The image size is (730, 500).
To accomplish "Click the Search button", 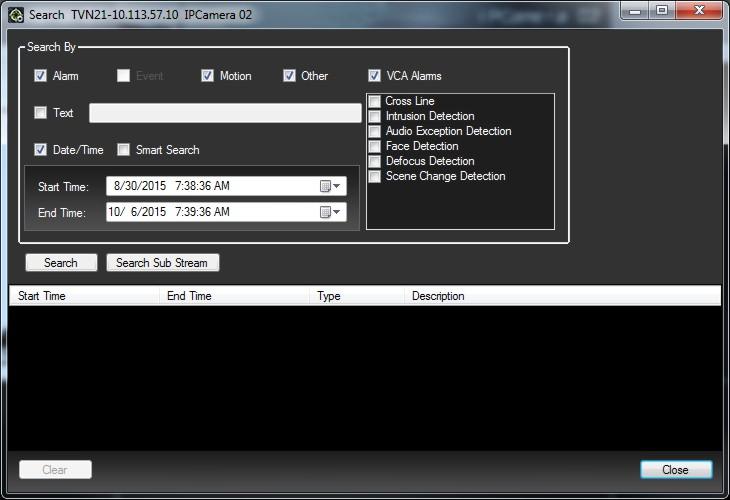I will click(61, 263).
